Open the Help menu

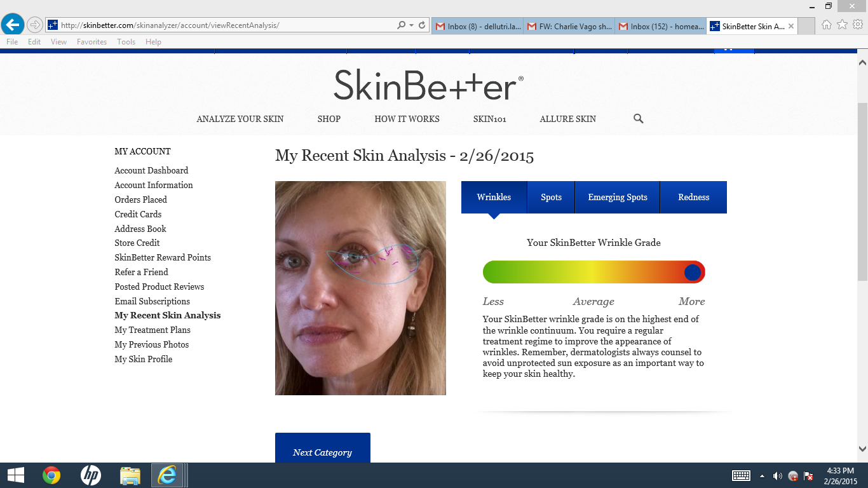point(153,42)
